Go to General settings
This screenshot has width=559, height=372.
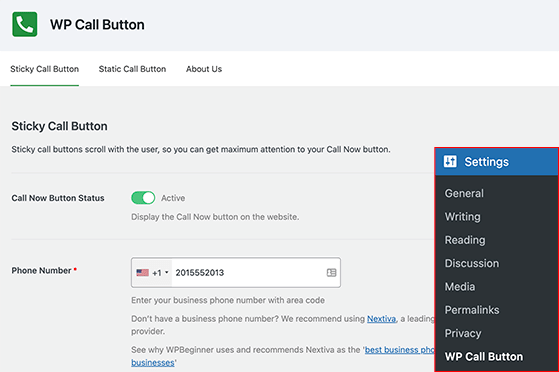point(464,193)
